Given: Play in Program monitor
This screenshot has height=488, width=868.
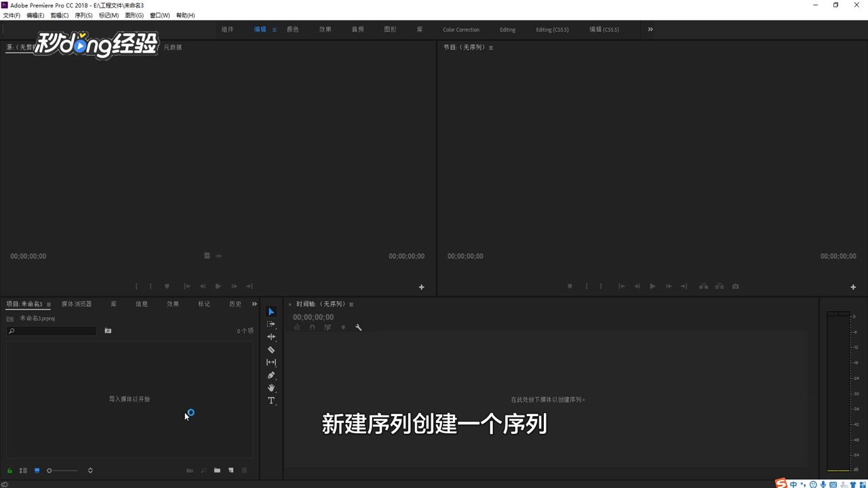Looking at the screenshot, I should [x=652, y=286].
